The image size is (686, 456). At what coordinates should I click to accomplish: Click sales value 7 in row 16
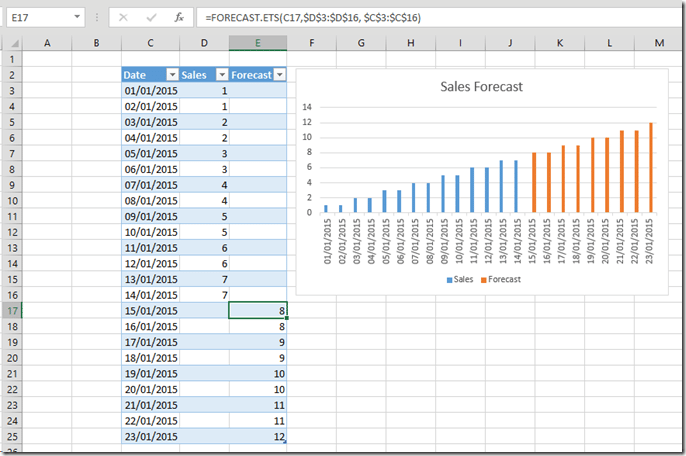tap(204, 295)
